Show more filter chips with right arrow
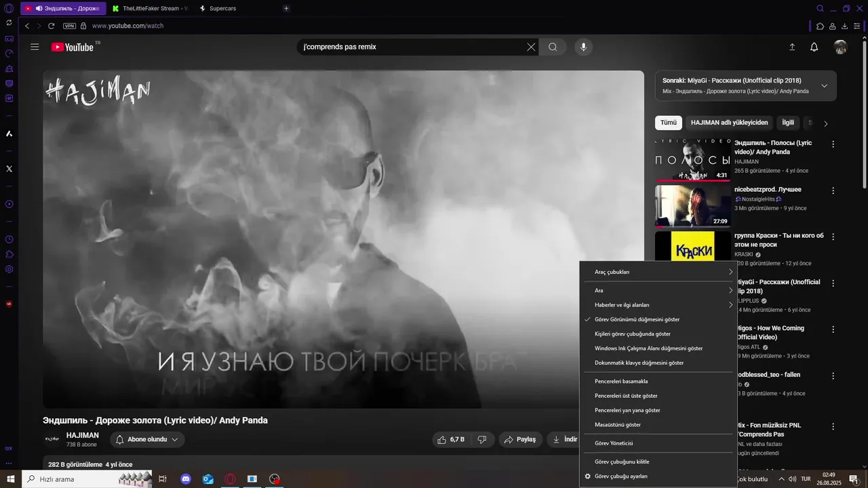Screen dimensions: 868x488 pyautogui.click(x=825, y=123)
